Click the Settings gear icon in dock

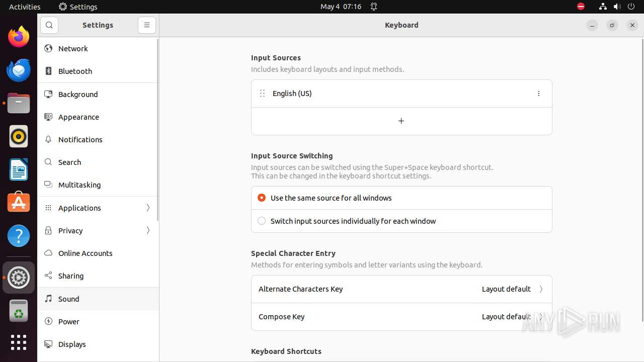19,278
